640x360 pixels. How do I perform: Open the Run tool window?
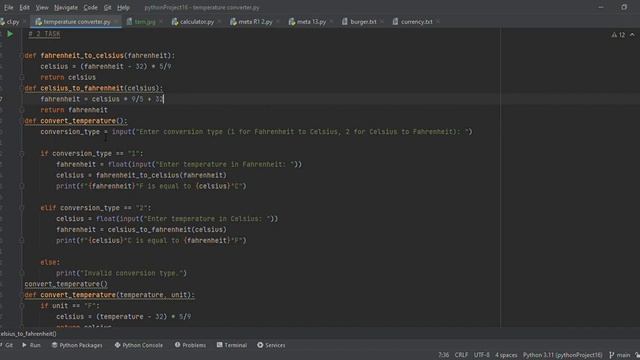pyautogui.click(x=31, y=345)
